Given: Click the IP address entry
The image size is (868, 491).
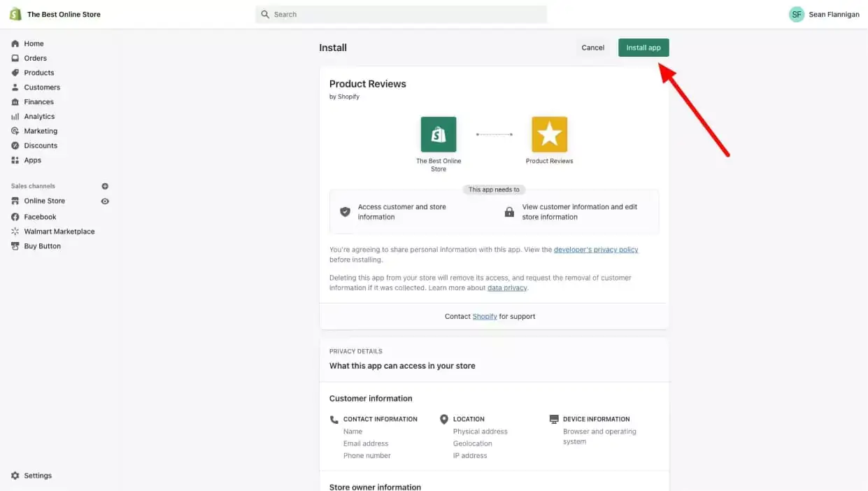Looking at the screenshot, I should tap(470, 456).
